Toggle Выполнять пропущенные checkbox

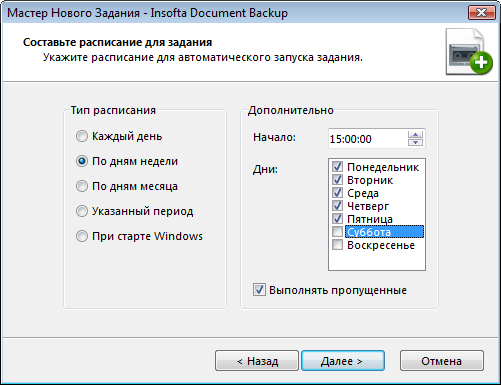tap(259, 290)
